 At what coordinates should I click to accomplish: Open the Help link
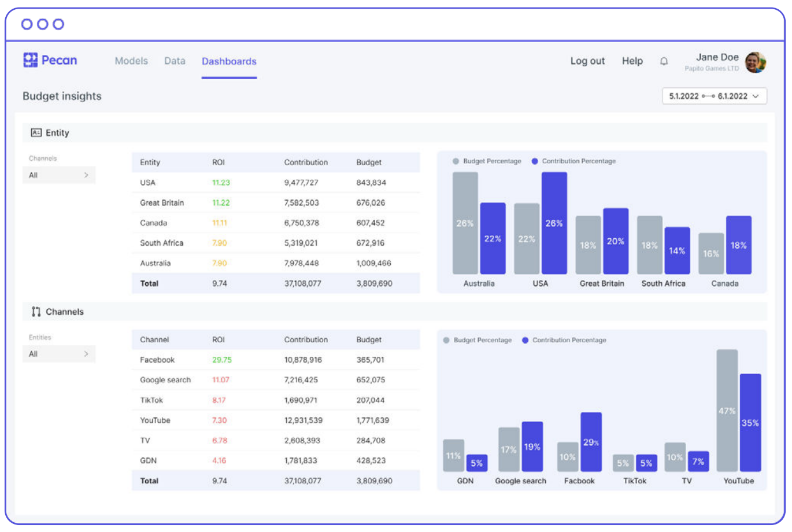632,61
